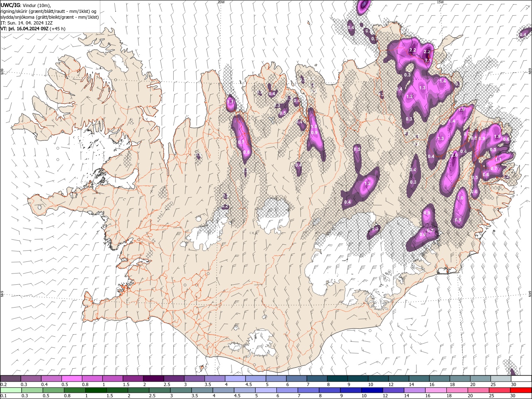
Task: Click the 'UWC/IG: Vindur (10m),' title line
Action: [x=26, y=5]
